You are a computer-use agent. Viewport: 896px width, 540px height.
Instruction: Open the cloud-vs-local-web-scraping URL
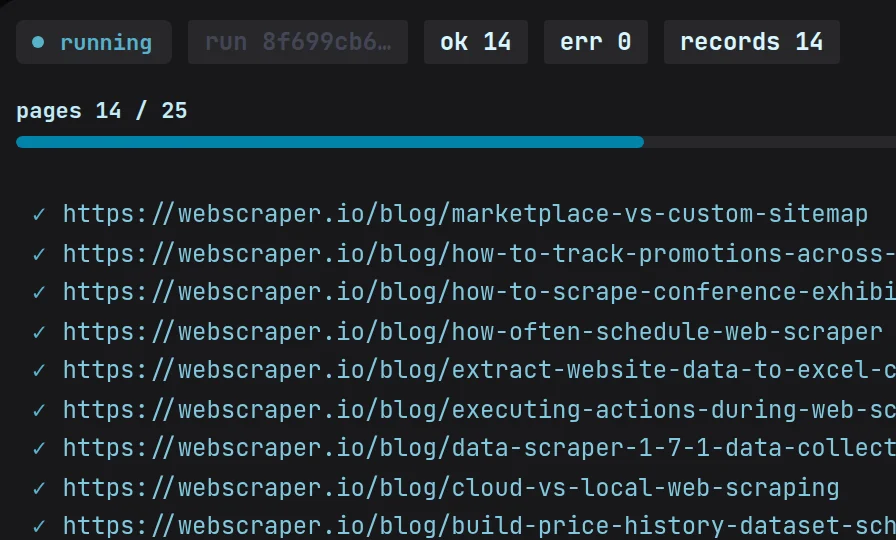coord(451,488)
